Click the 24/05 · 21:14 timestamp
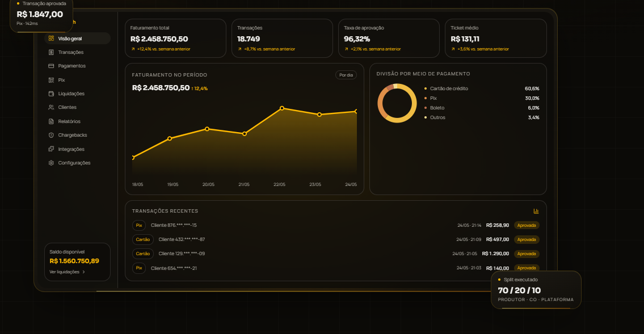The width and height of the screenshot is (644, 334). pyautogui.click(x=469, y=225)
